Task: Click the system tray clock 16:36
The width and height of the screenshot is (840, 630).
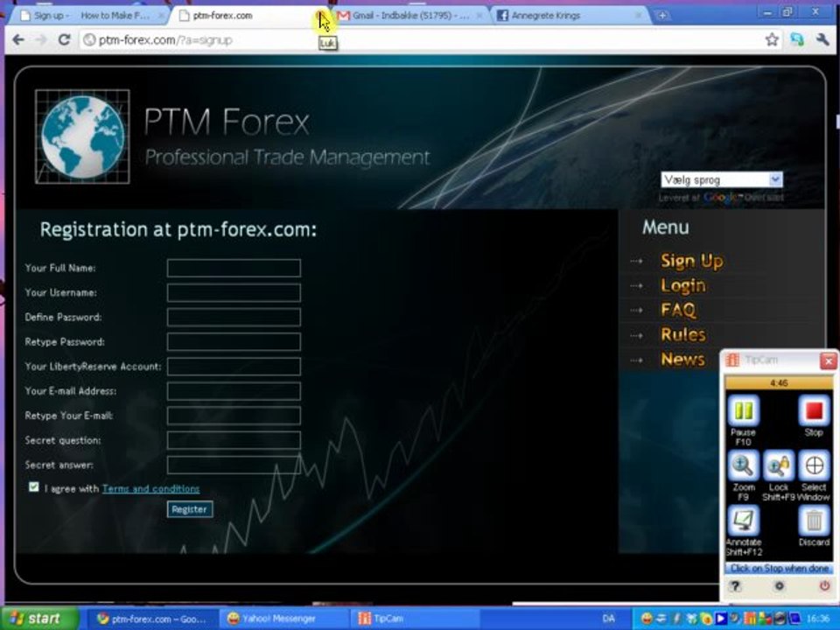Action: [x=817, y=619]
